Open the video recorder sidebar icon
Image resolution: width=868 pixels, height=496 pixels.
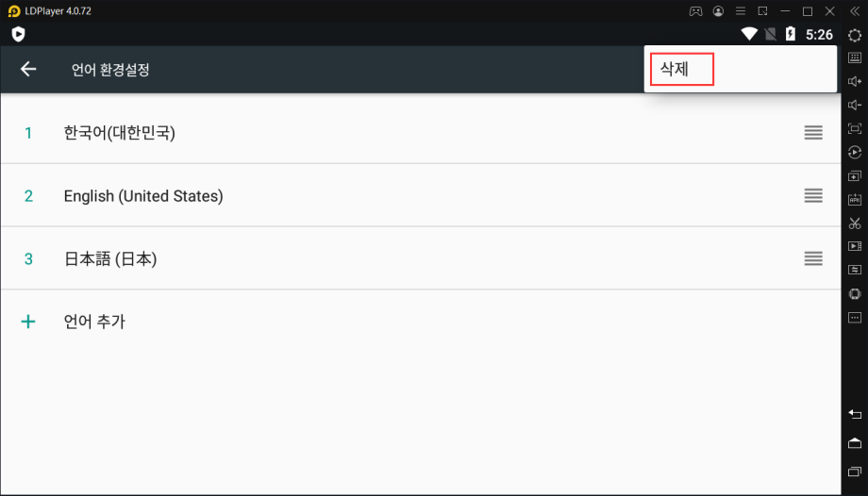[x=855, y=246]
